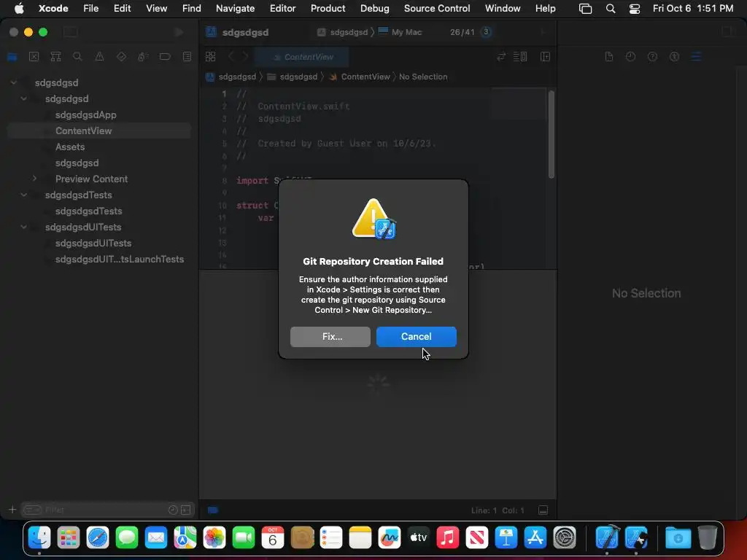
Task: Open the Project navigator folder icon
Action: (12, 57)
